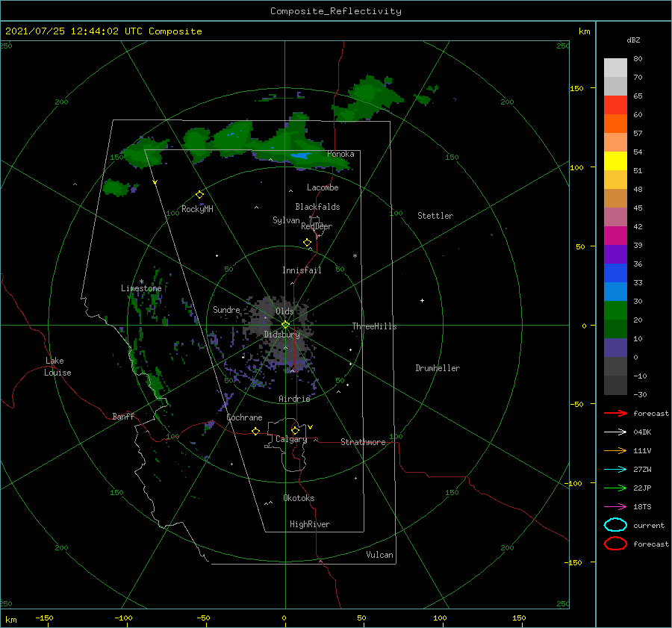The image size is (672, 628).
Task: Select the 54 dBZ yellow color swatch
Action: click(x=615, y=161)
